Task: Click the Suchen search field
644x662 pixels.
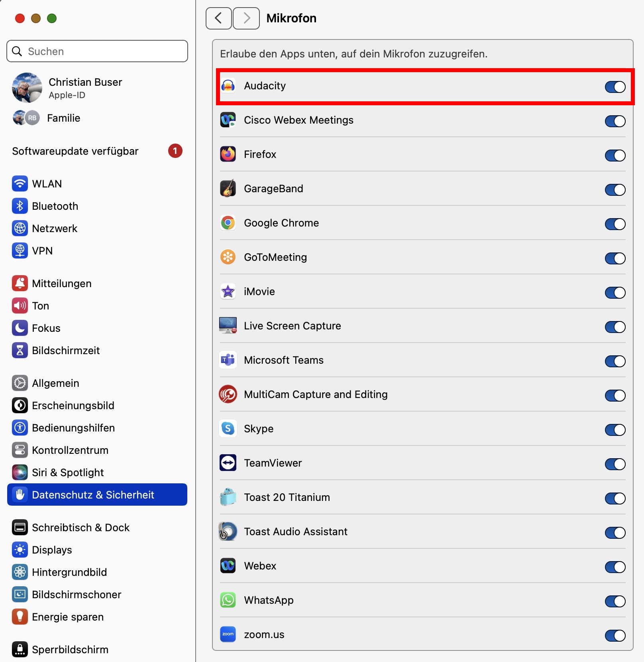Action: point(97,51)
